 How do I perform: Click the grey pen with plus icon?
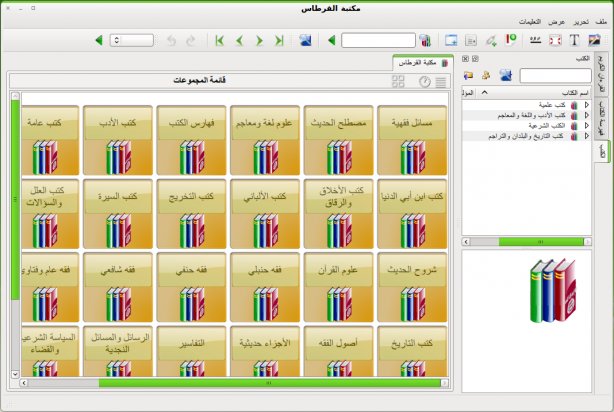491,40
